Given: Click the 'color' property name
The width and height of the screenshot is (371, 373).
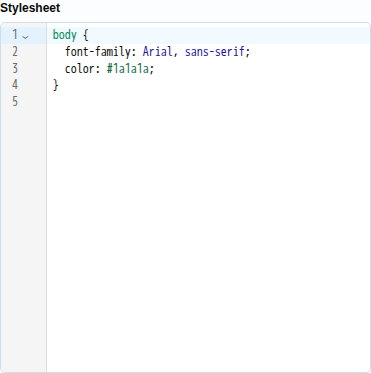Looking at the screenshot, I should pyautogui.click(x=80, y=69).
